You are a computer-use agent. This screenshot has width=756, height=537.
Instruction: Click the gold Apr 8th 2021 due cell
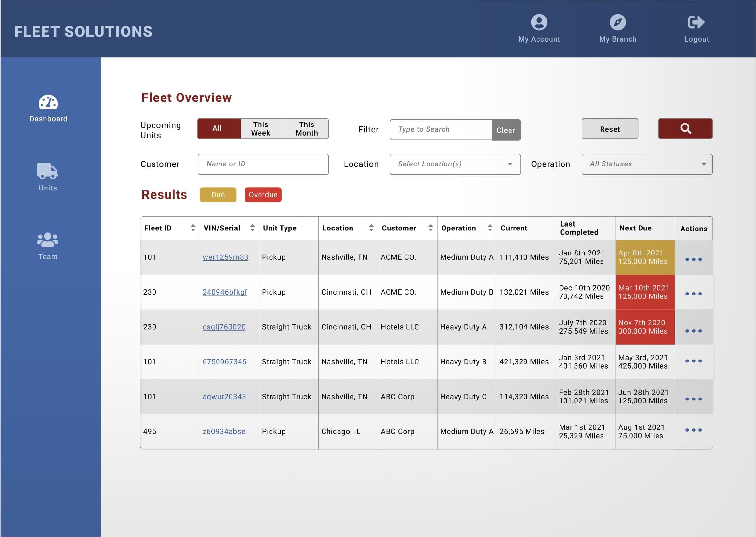click(645, 257)
